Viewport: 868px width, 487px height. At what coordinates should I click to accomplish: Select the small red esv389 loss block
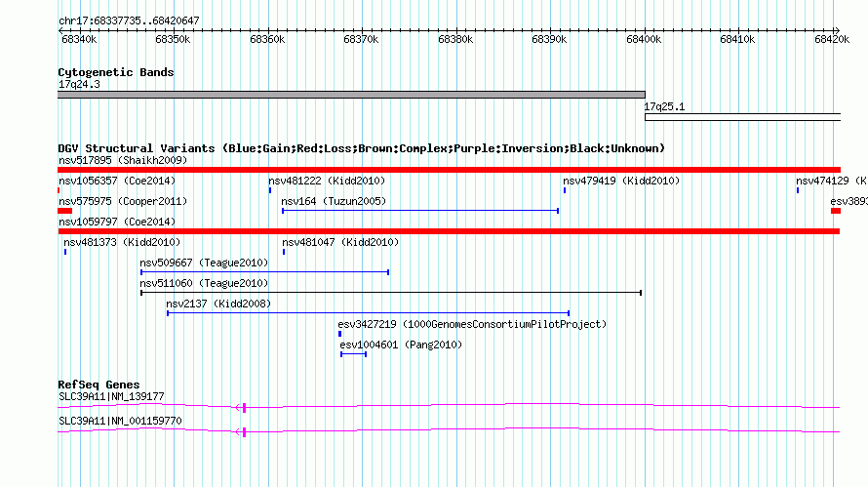pos(836,211)
